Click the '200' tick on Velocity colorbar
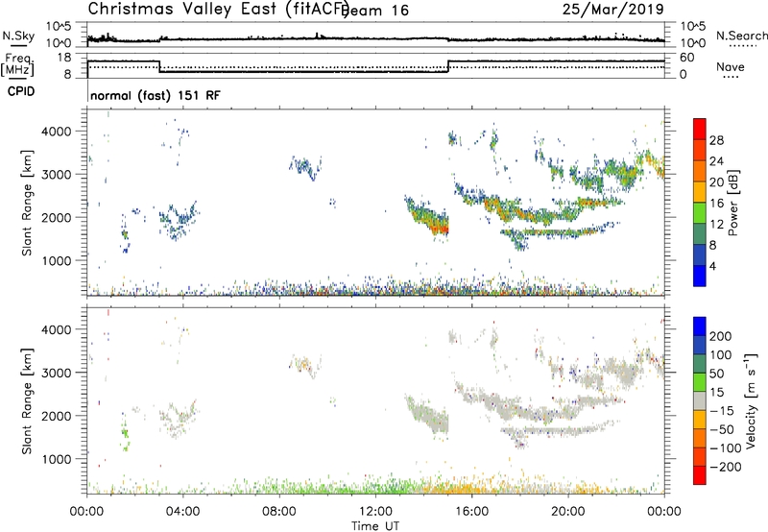The width and height of the screenshot is (768, 532). [721, 336]
